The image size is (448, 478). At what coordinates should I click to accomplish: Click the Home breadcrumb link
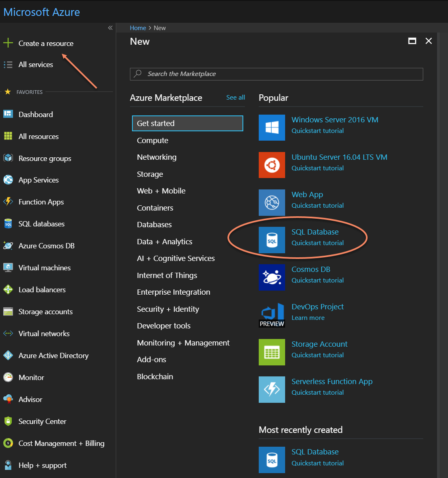point(138,28)
